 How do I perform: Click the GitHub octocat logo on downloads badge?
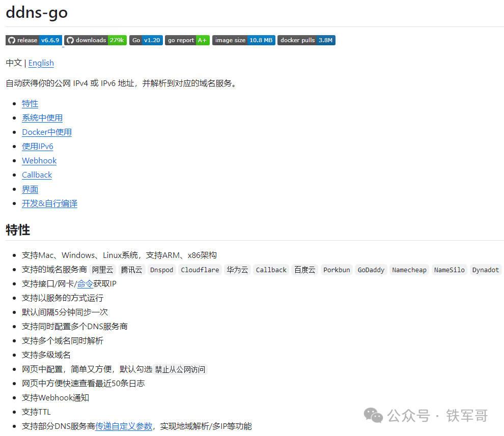[x=71, y=40]
